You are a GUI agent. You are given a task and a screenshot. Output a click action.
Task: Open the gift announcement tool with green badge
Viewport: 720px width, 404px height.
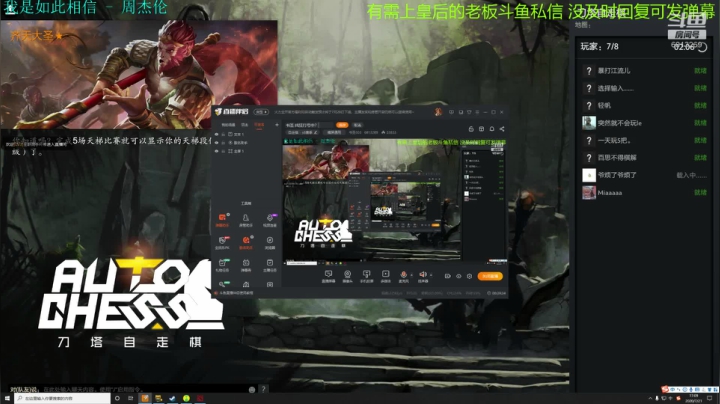[222, 265]
